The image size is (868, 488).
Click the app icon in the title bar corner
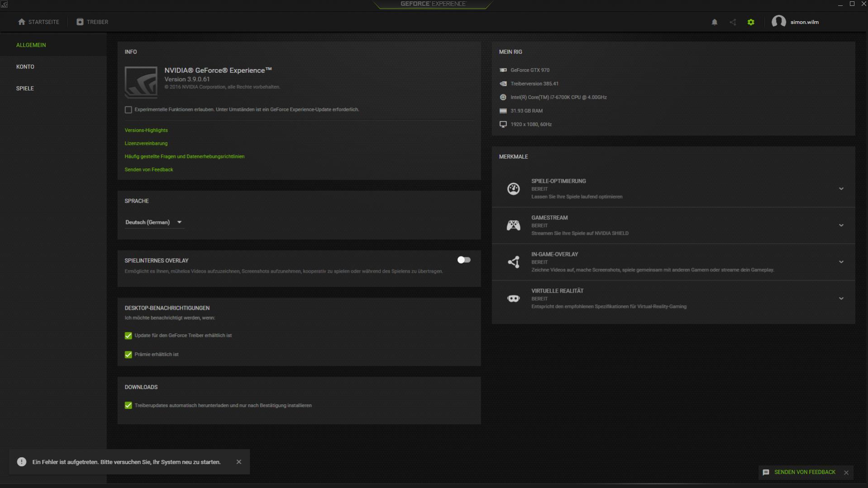pyautogui.click(x=4, y=4)
